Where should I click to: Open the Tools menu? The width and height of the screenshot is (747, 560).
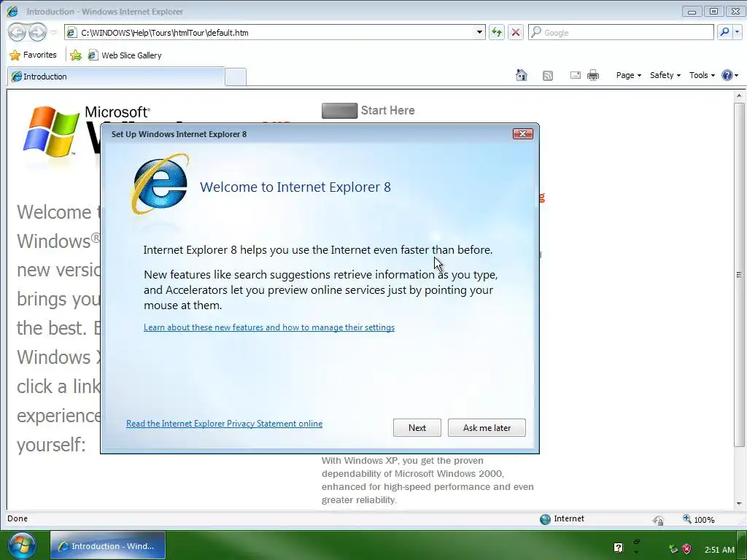click(x=702, y=75)
